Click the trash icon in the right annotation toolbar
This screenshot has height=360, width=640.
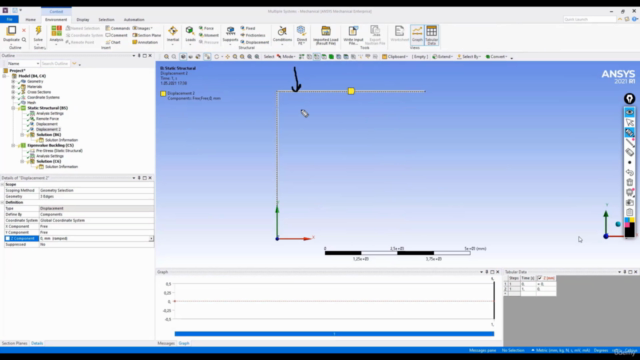(629, 182)
